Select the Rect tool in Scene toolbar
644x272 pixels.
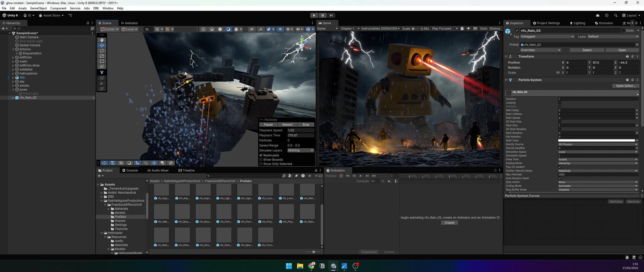point(102,61)
